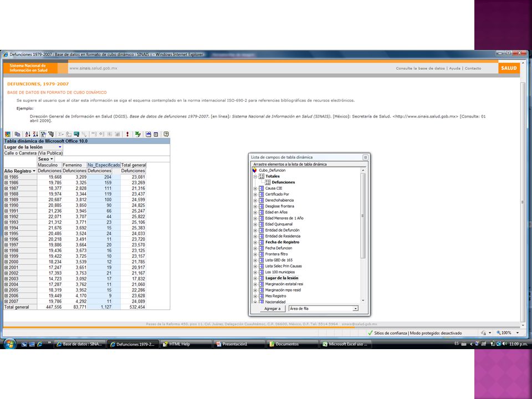Click the cell value 532,454
Viewport: 532px width, 399px height.
pos(137,307)
